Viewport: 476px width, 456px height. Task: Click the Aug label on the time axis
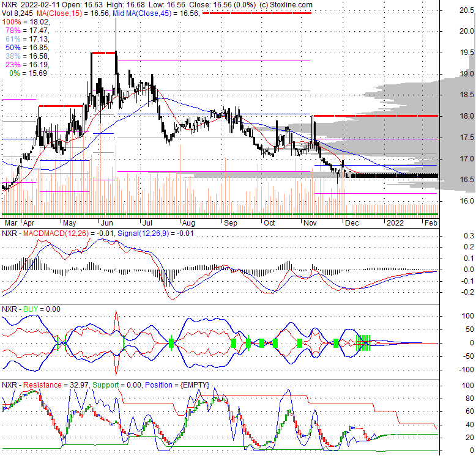[188, 223]
